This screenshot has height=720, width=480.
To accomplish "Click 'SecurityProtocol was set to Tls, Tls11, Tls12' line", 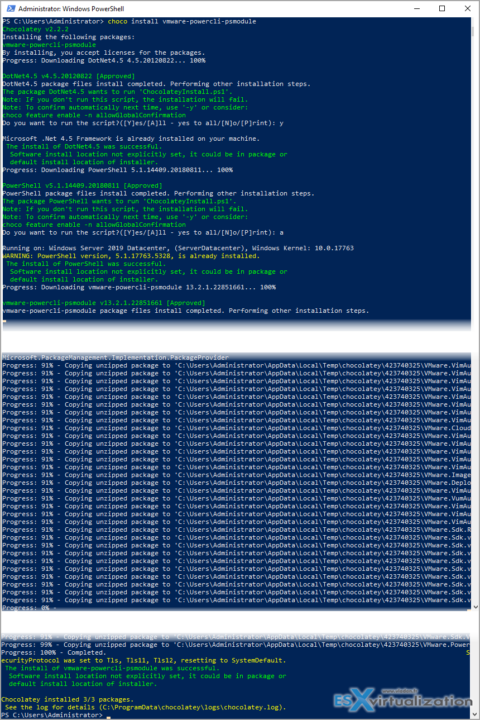I will [x=143, y=660].
